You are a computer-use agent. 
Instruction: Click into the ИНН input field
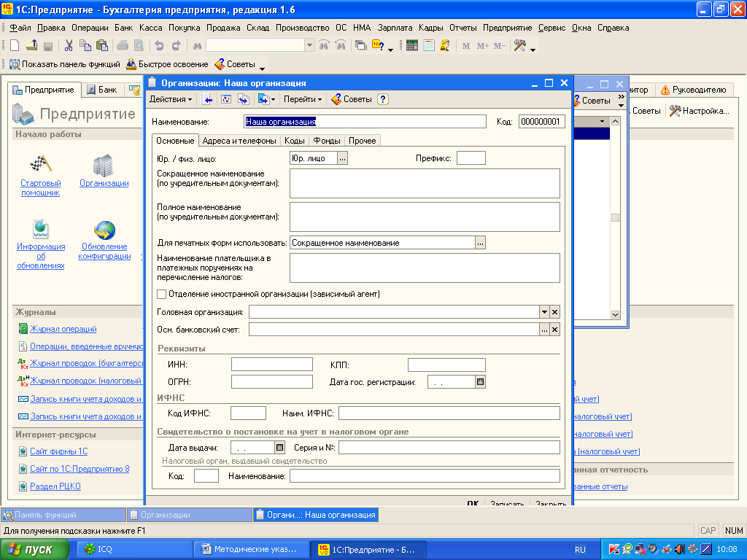pos(272,365)
